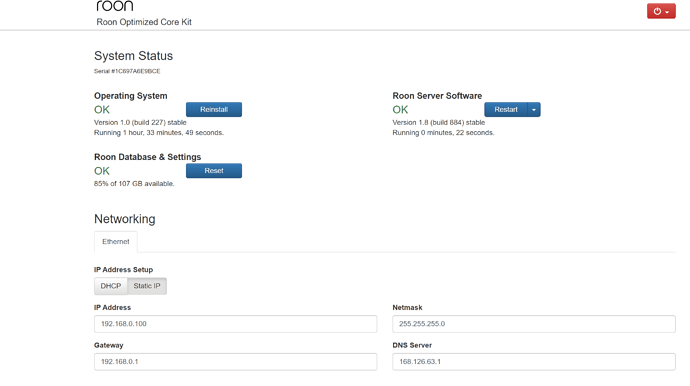690x386 pixels.
Task: Open the red power menu button
Action: (661, 11)
